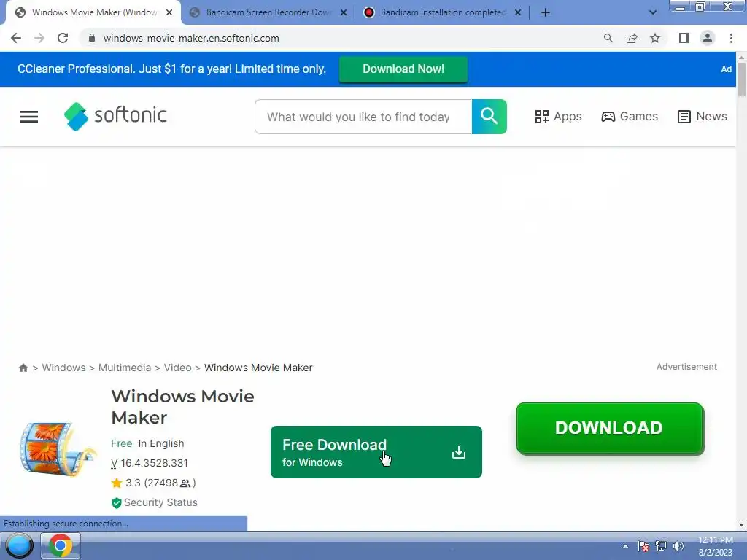
Task: Click the padlock site info icon
Action: (x=92, y=38)
